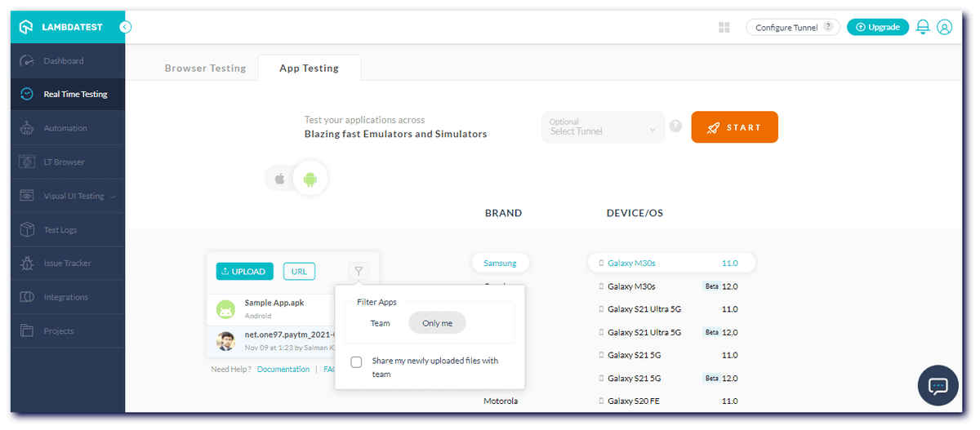Click the Automation robot icon
This screenshot has height=430, width=980.
click(27, 128)
